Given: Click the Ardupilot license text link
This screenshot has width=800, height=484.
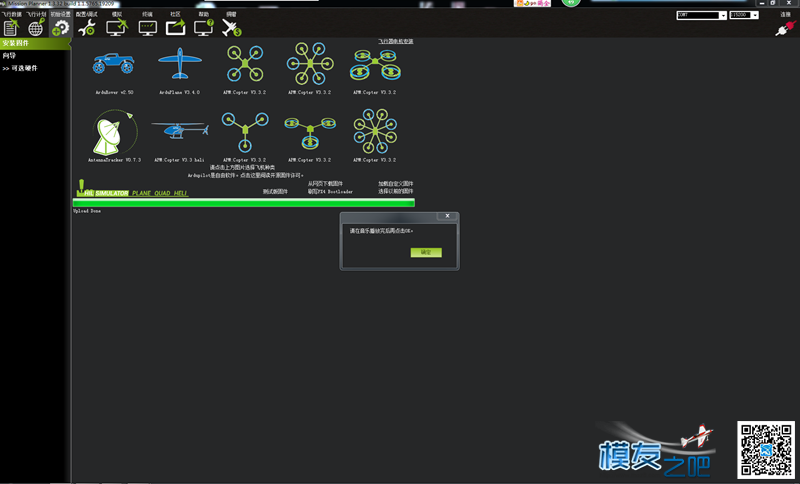Looking at the screenshot, I should pos(245,175).
